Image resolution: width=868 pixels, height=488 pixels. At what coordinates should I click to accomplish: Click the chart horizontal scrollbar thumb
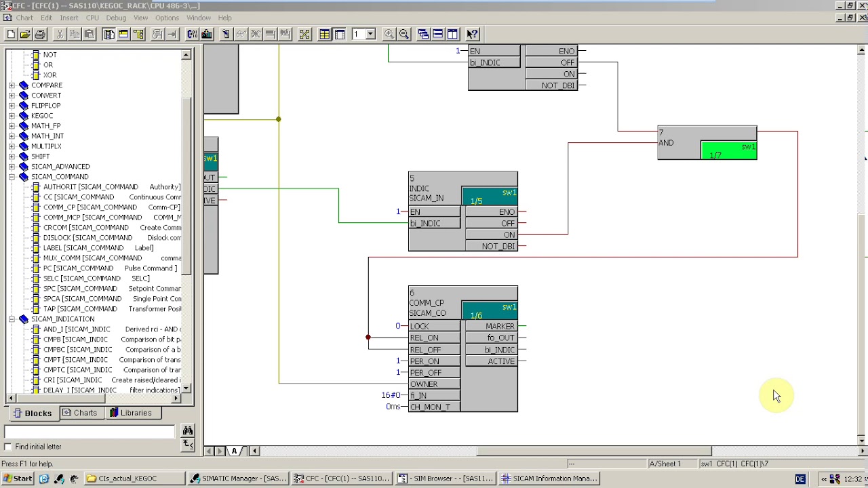594,451
